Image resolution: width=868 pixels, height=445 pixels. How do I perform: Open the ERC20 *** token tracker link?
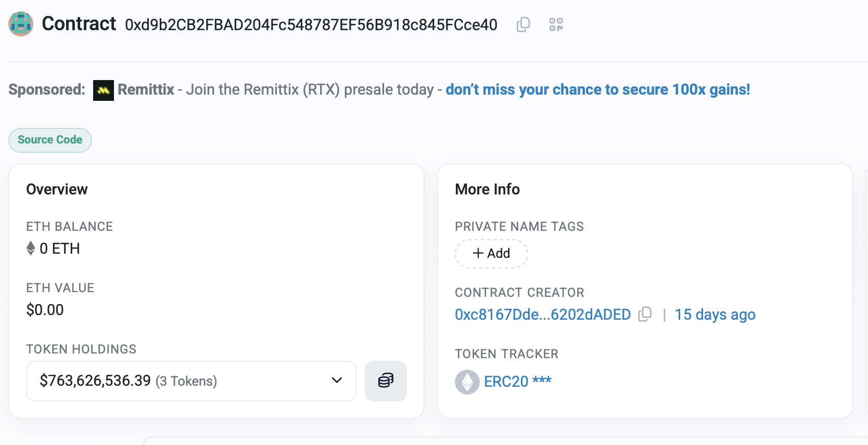[x=517, y=382]
